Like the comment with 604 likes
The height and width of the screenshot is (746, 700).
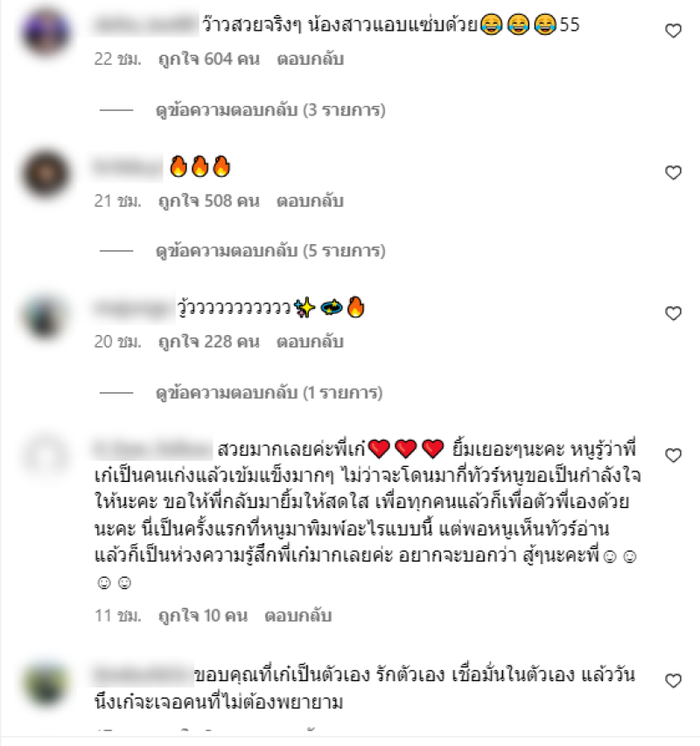click(673, 31)
